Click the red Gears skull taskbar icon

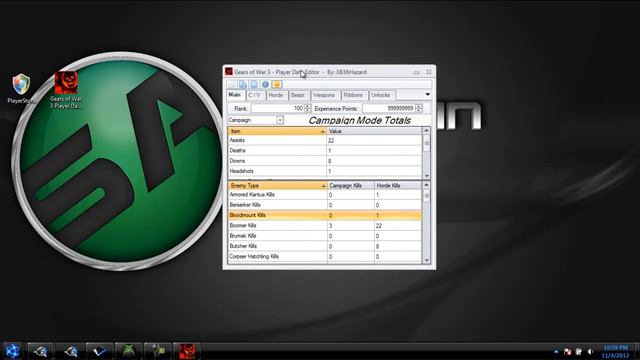pyautogui.click(x=187, y=351)
